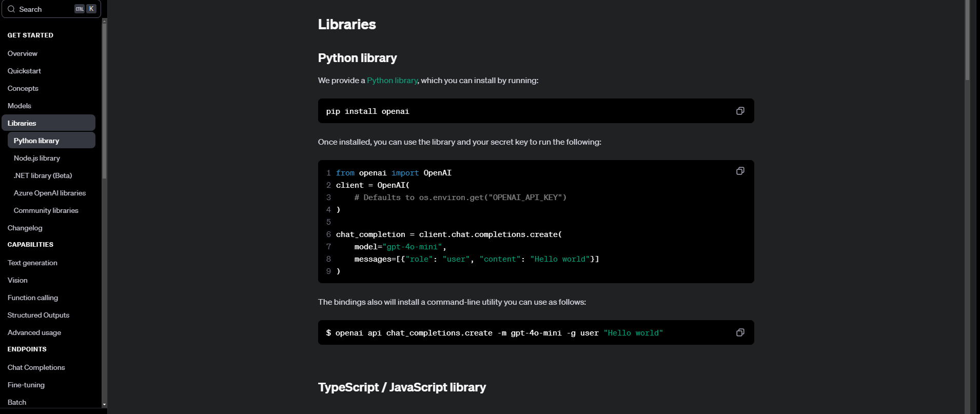Open the Azure OpenAI libraries subsection
This screenshot has width=980, height=414.
point(49,193)
